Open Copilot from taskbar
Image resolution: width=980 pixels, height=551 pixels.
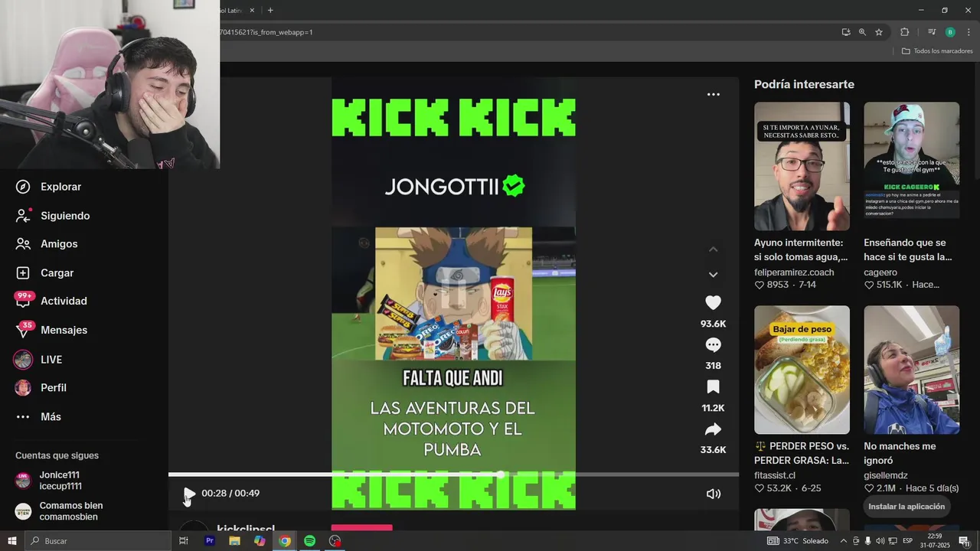click(260, 541)
